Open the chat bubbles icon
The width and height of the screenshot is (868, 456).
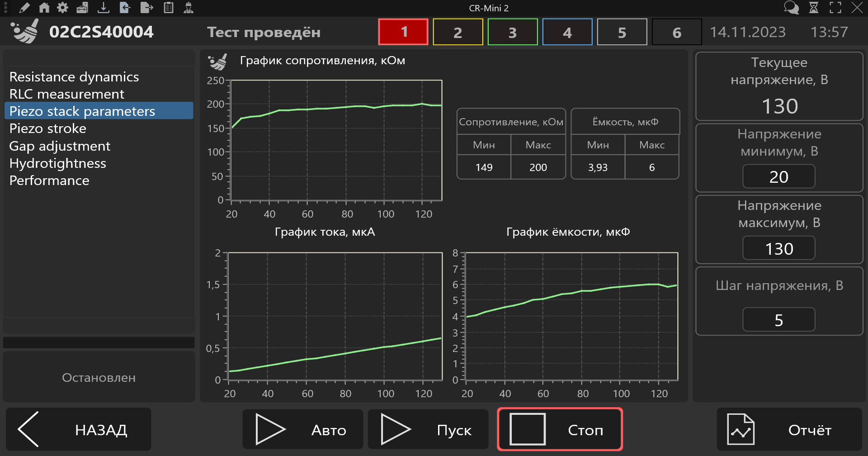coord(791,8)
